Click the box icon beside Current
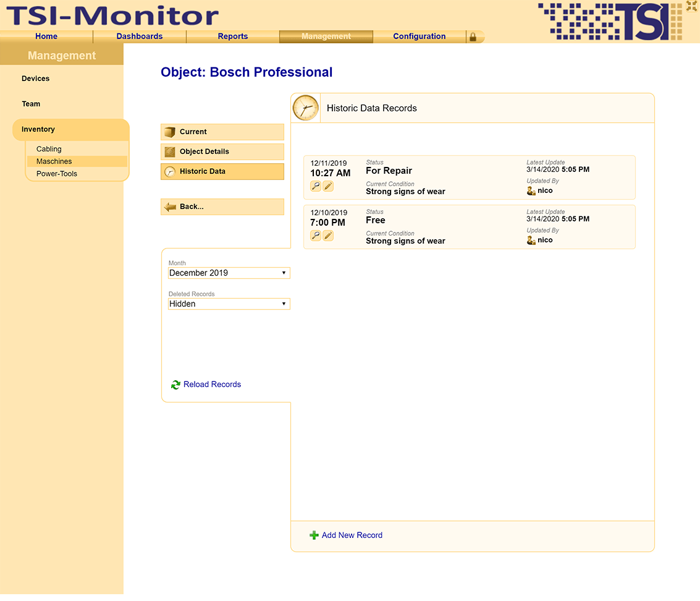This screenshot has width=700, height=601. pyautogui.click(x=170, y=132)
